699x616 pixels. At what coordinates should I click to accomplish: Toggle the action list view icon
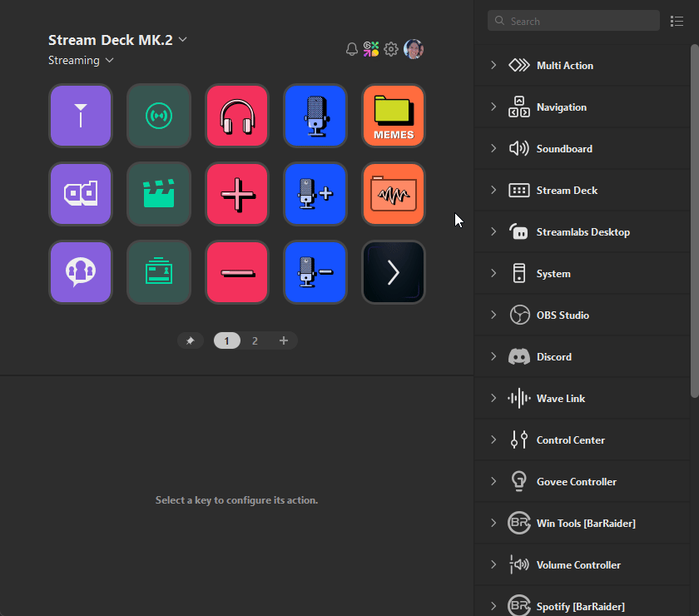coord(677,21)
